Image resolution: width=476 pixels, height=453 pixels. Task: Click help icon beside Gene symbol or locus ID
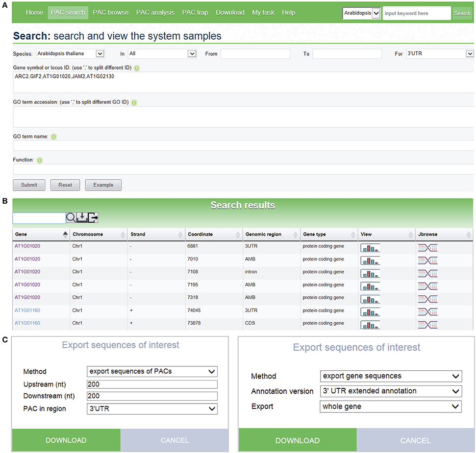pos(137,68)
